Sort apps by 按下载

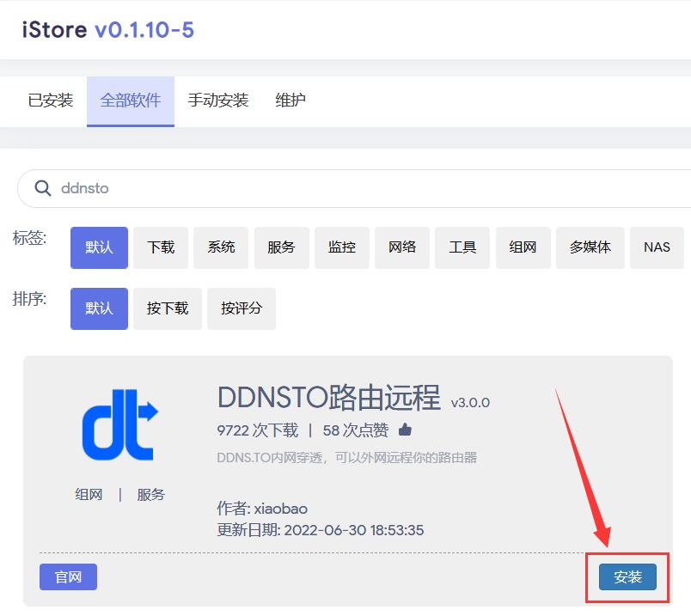click(168, 308)
